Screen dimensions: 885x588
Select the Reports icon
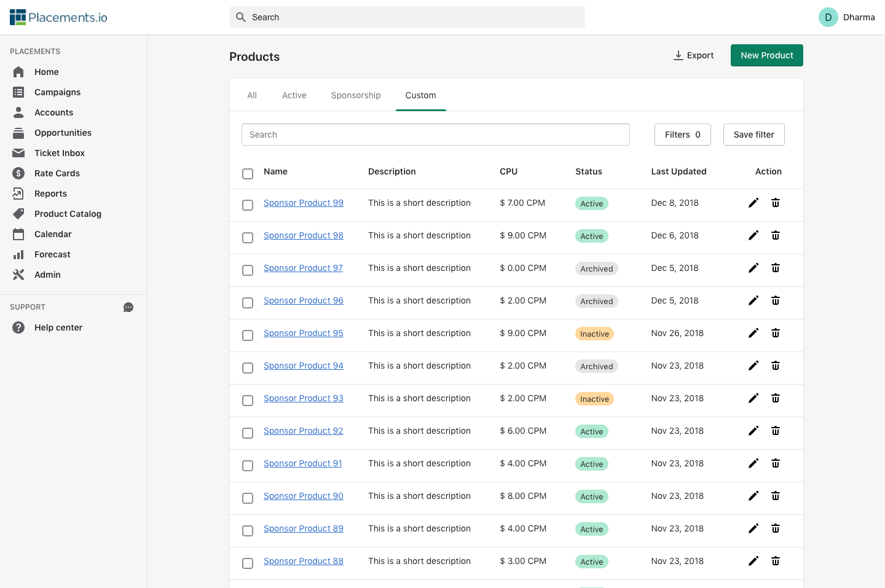pos(18,194)
